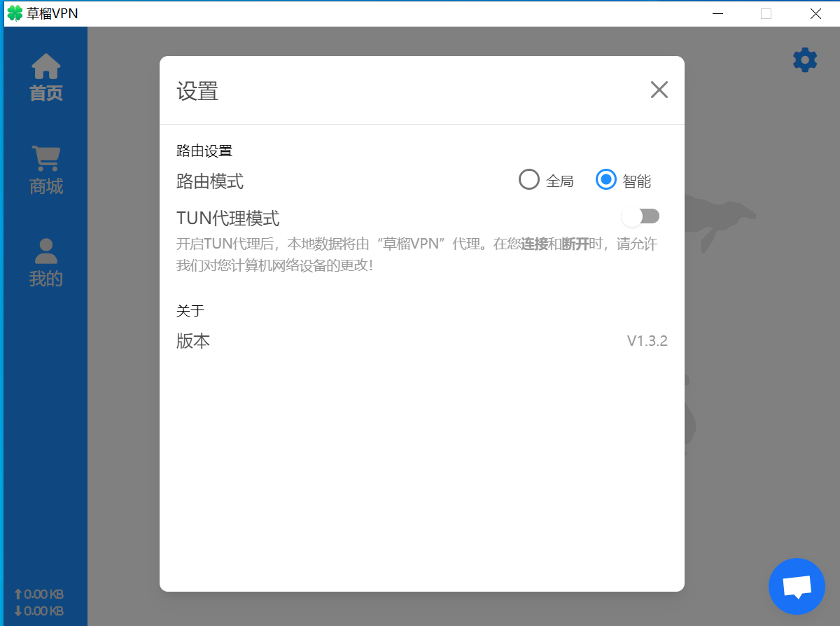Close the 设置 dialog with the X
The width and height of the screenshot is (840, 626).
659,90
